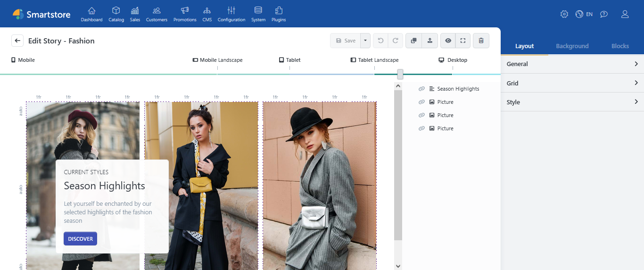The width and height of the screenshot is (644, 270).
Task: Select the Tablet breakpoint
Action: pos(289,60)
